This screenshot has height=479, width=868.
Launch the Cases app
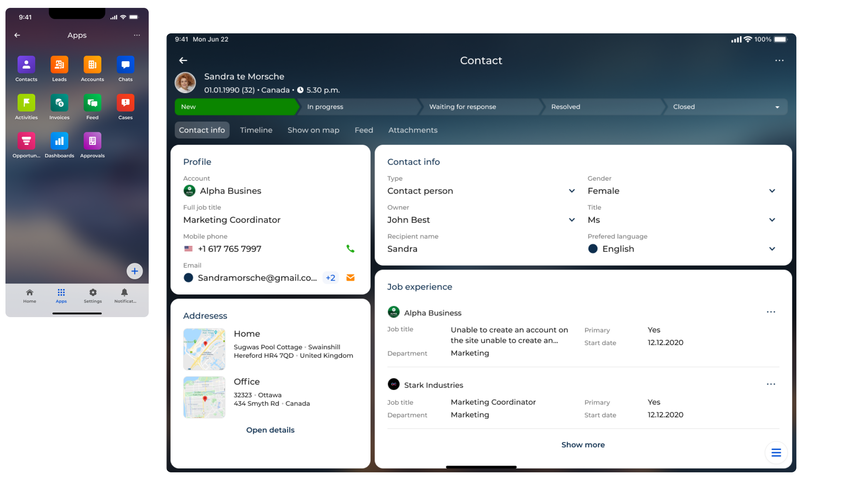(125, 103)
